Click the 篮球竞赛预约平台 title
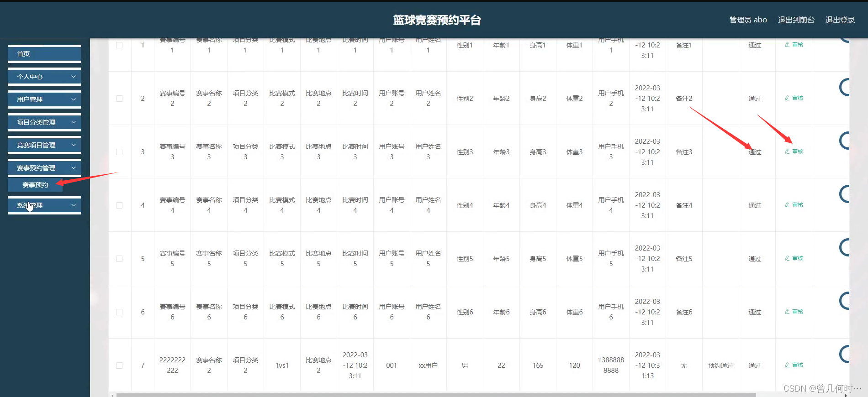 437,20
